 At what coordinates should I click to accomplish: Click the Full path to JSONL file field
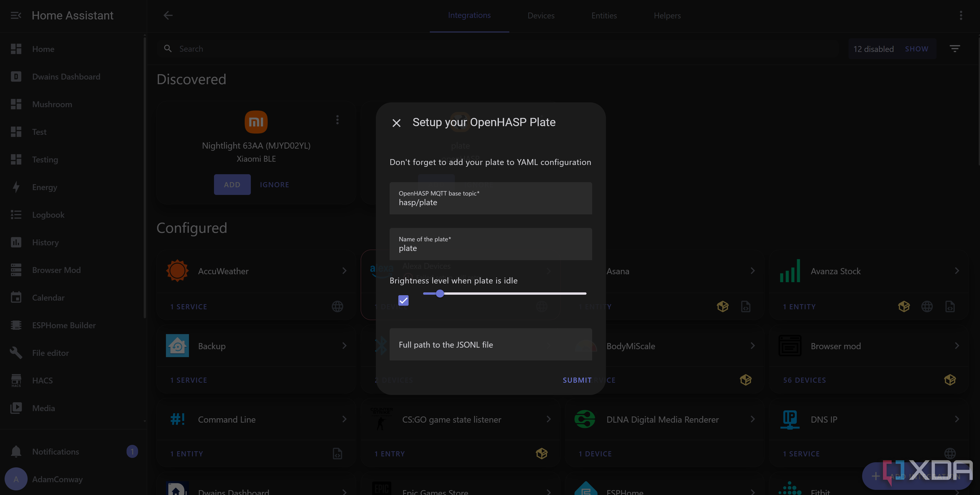tap(490, 344)
